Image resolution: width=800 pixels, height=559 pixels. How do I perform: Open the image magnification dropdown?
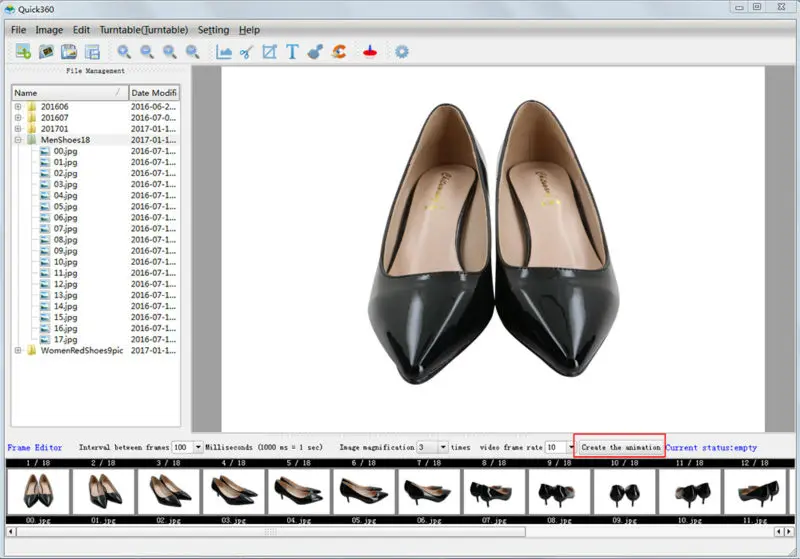coord(442,448)
